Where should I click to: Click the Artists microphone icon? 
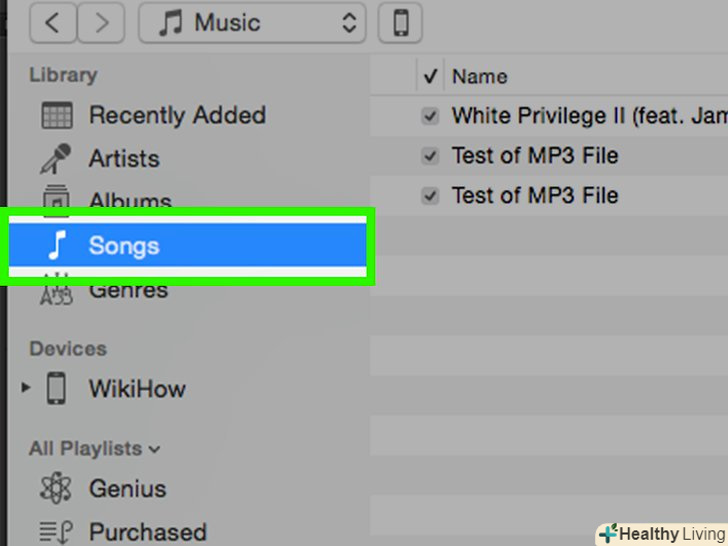pyautogui.click(x=56, y=158)
